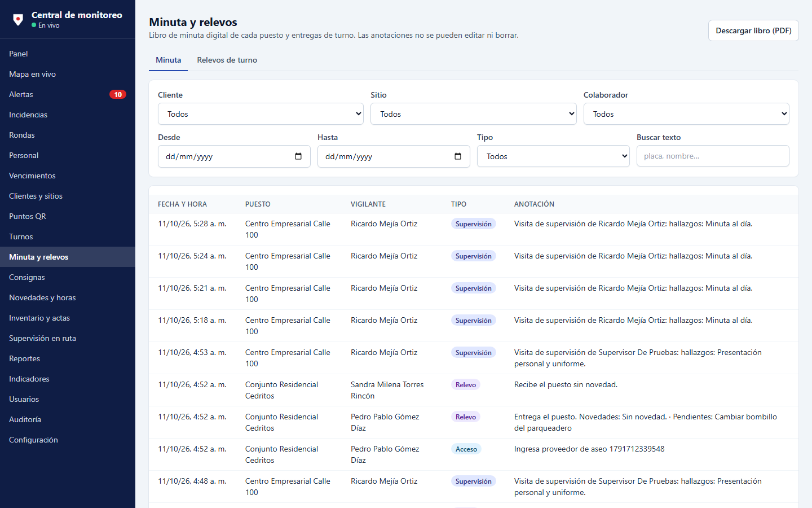This screenshot has width=812, height=508.
Task: Navigate to Indicadores
Action: pos(68,379)
